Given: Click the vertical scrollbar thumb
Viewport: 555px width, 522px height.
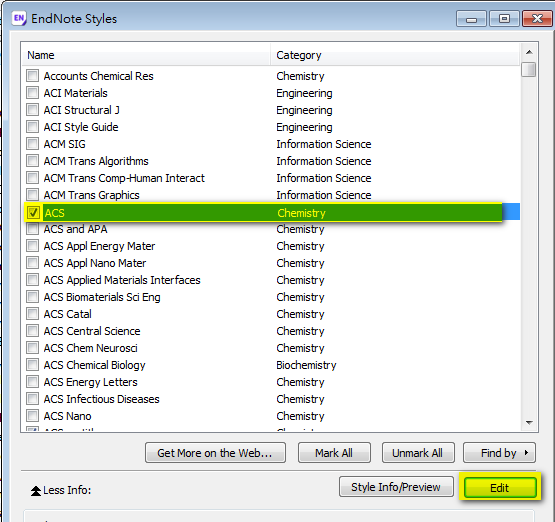Looking at the screenshot, I should 529,69.
